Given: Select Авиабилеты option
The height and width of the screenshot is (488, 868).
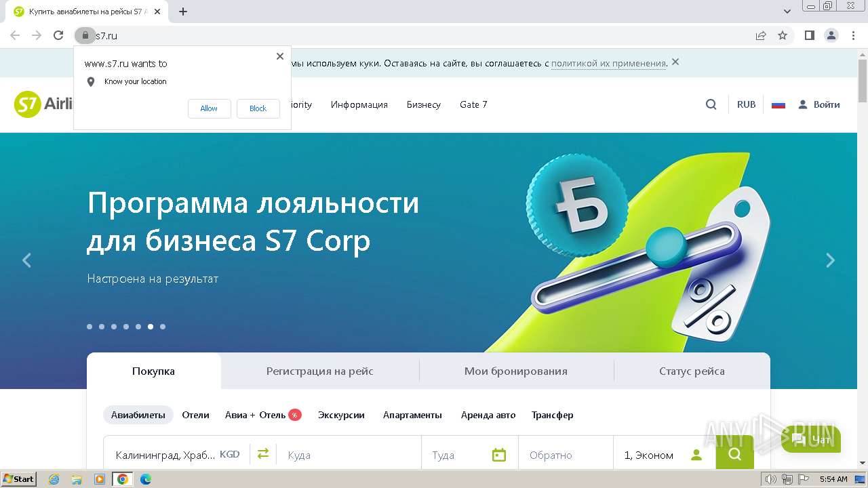Looking at the screenshot, I should click(x=138, y=415).
